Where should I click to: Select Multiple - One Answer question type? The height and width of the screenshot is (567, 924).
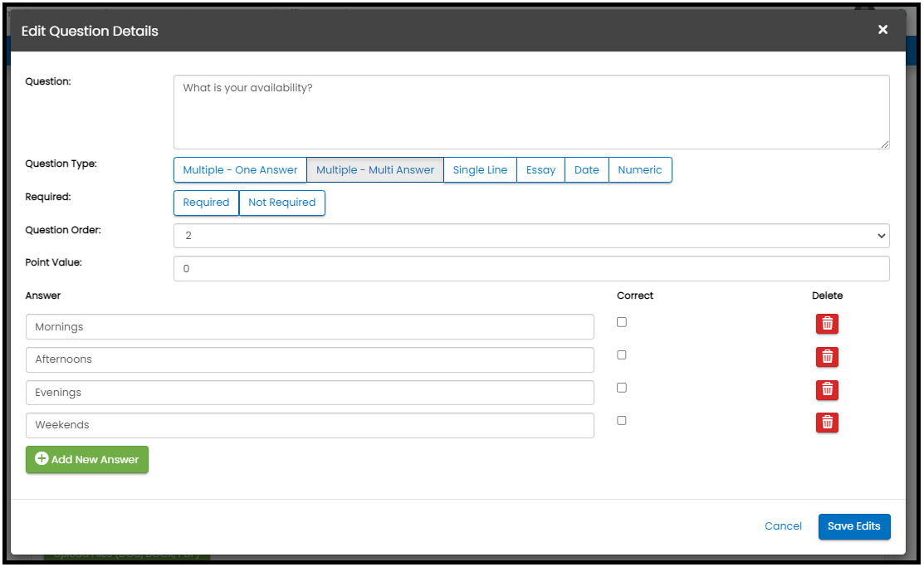coord(240,170)
